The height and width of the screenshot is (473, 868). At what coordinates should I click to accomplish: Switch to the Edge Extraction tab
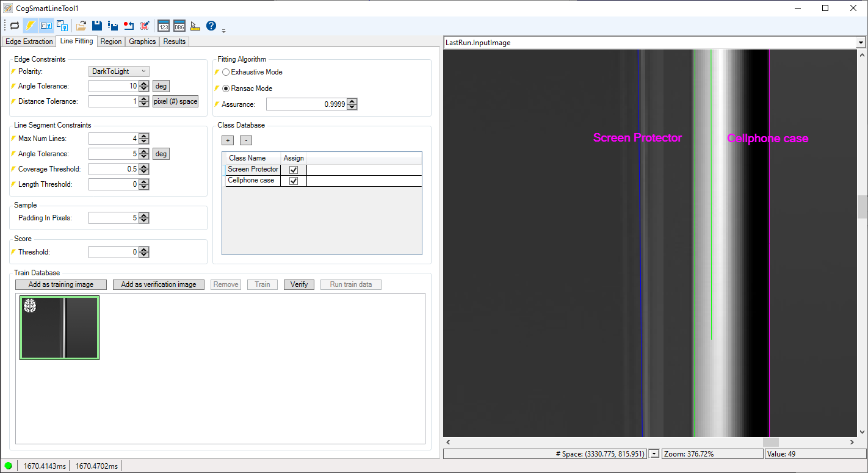[x=29, y=41]
